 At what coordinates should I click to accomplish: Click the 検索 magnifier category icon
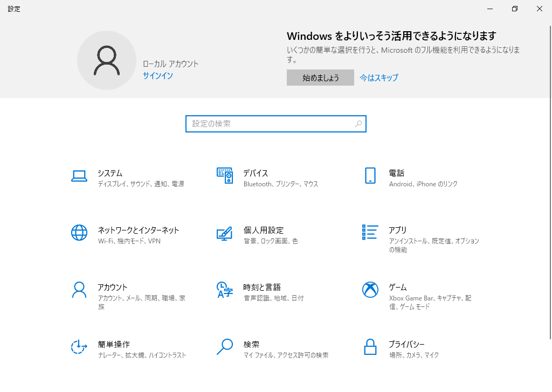225,347
